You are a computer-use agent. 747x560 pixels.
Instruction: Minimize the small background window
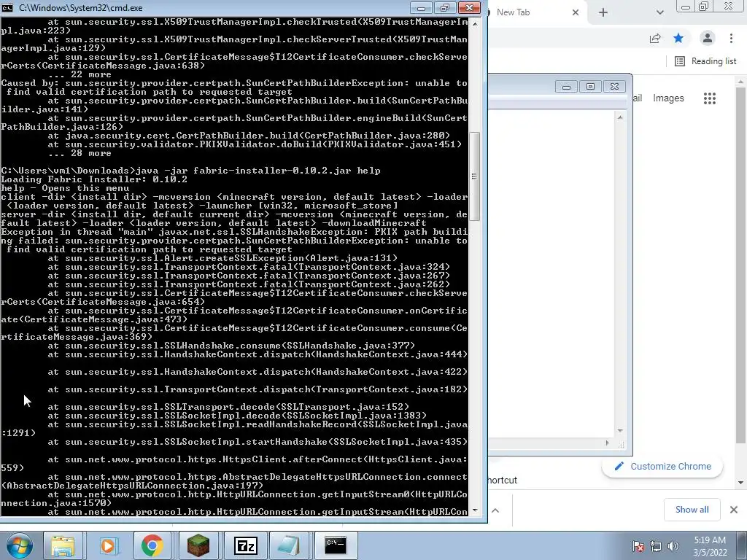(566, 86)
